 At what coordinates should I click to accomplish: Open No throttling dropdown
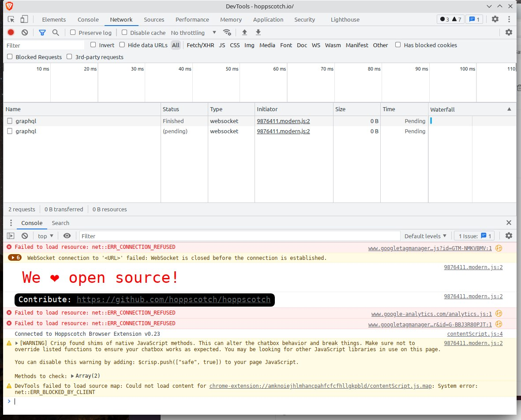193,33
